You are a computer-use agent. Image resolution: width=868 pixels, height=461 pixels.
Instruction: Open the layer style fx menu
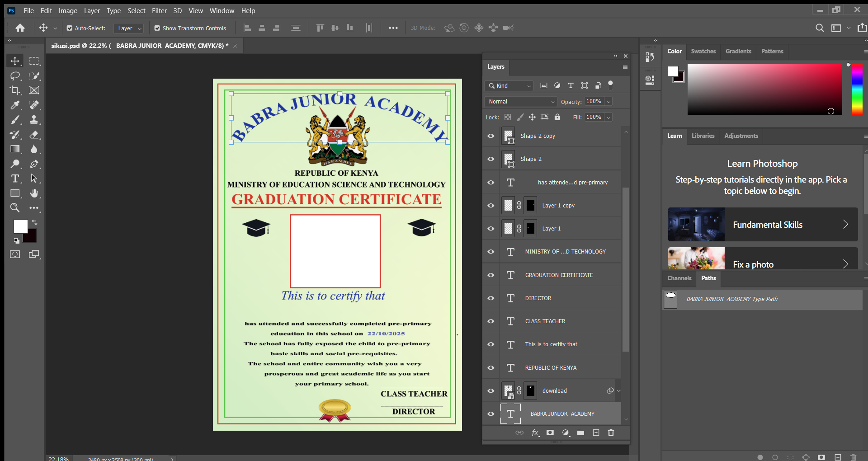click(535, 433)
